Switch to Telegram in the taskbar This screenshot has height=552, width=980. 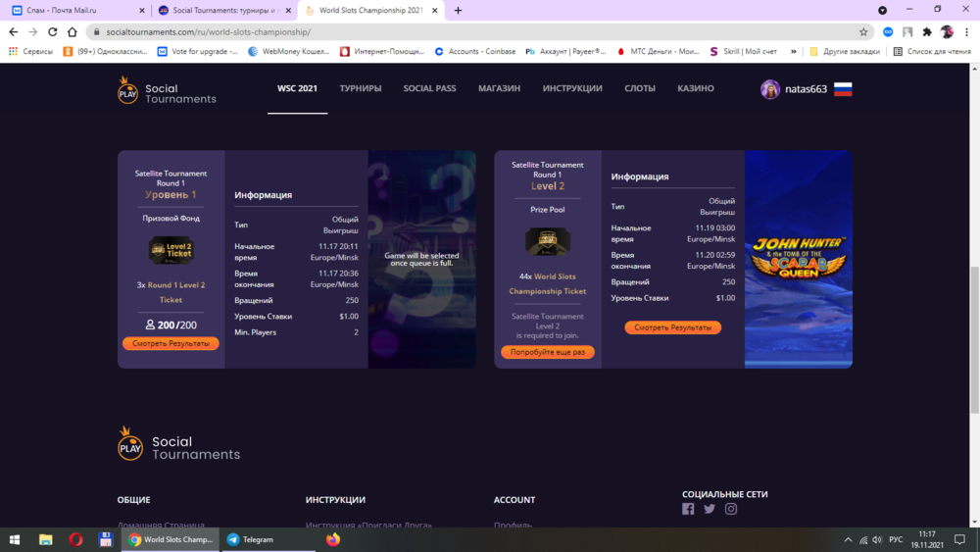click(268, 539)
